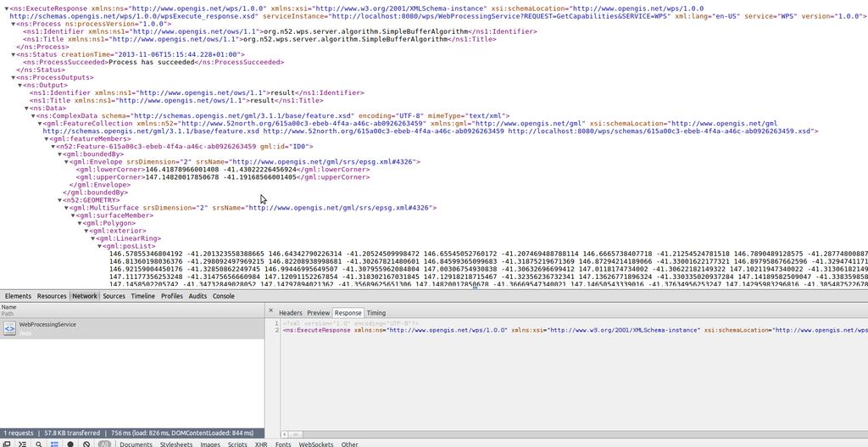Collapse the gml:exterior node

[x=86, y=231]
